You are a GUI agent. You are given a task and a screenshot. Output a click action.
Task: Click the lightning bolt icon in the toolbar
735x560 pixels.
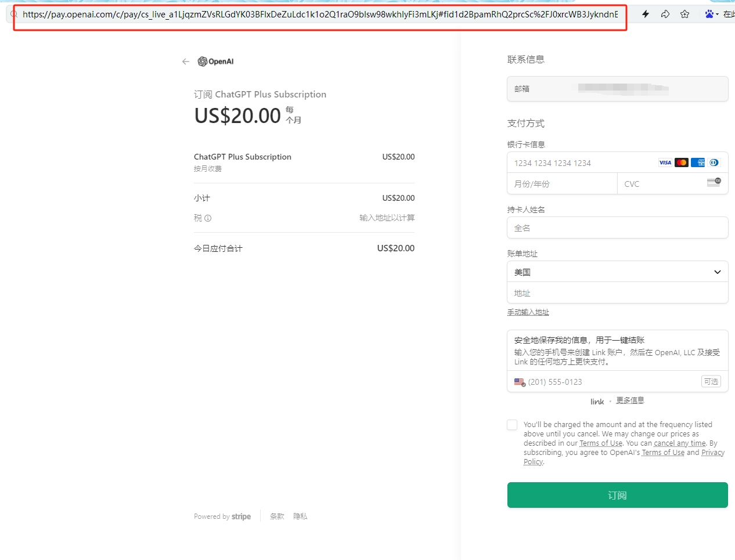(x=646, y=13)
